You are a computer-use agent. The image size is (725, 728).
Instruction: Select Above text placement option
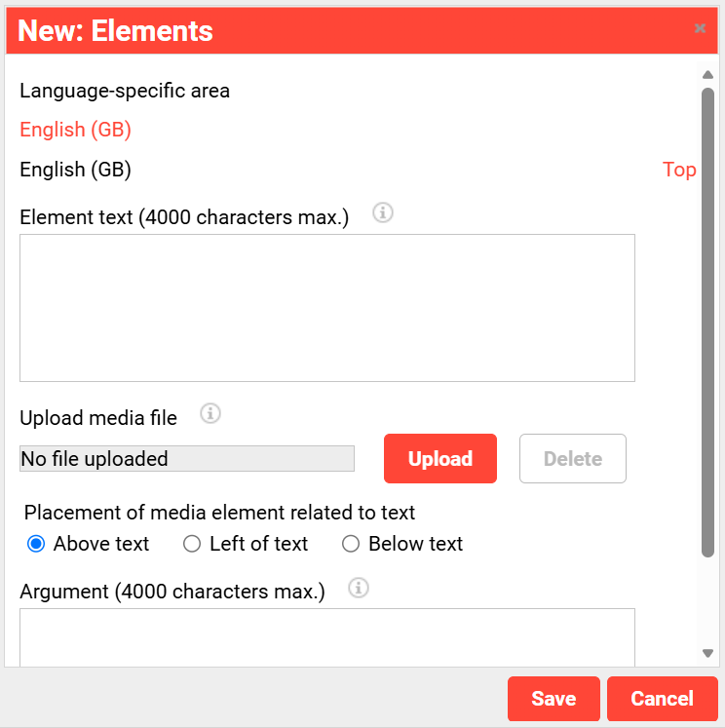pos(36,544)
